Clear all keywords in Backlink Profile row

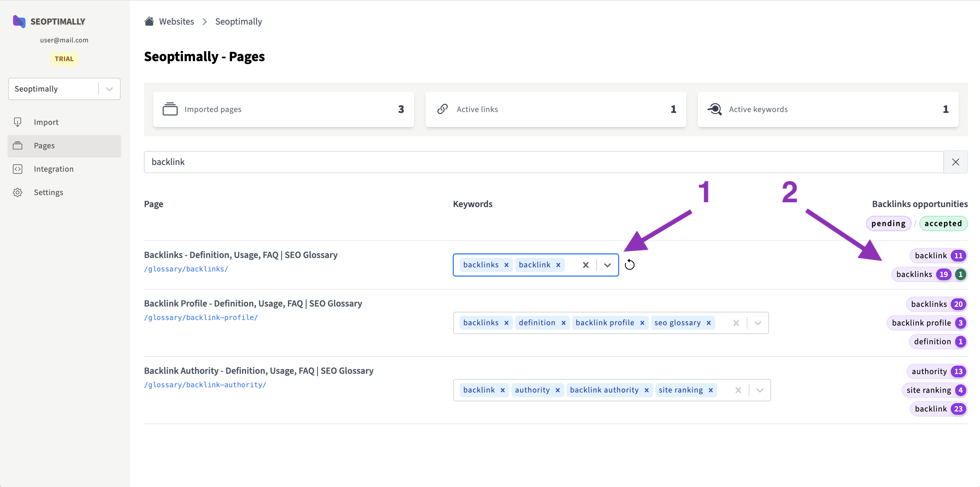point(736,323)
